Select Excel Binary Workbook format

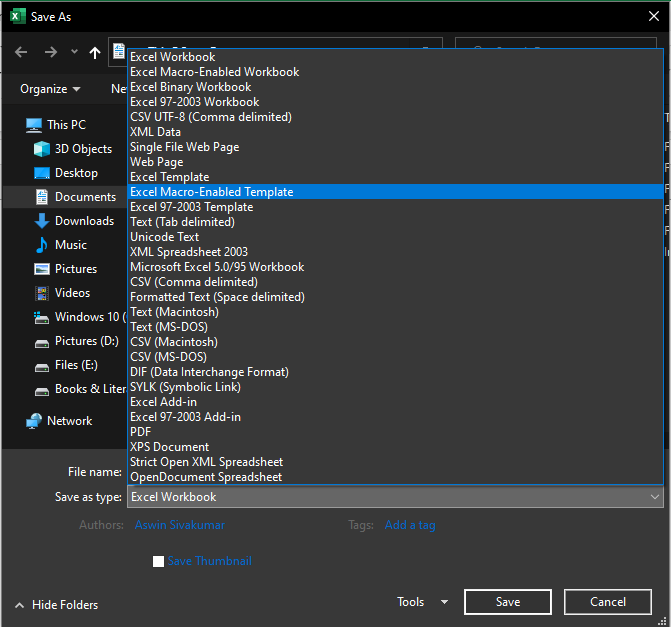[395, 87]
